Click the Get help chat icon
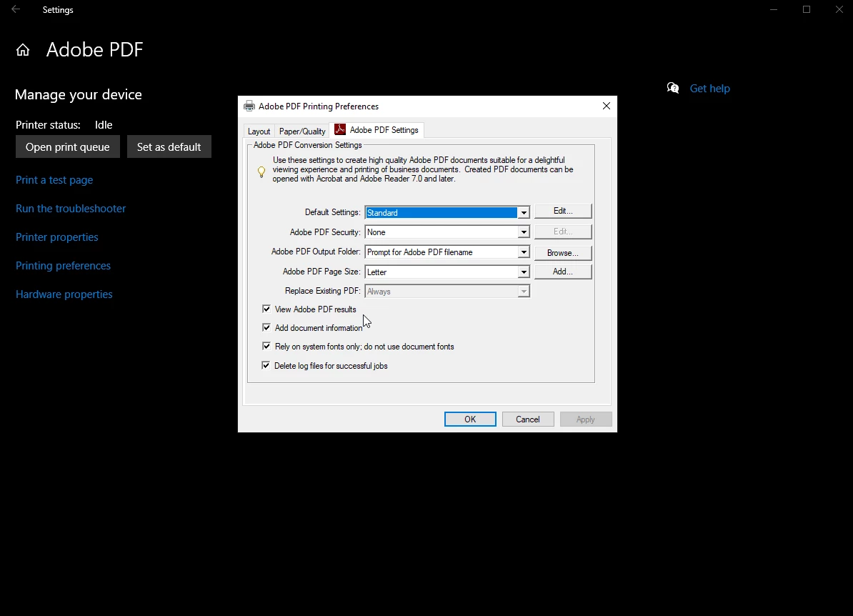 673,88
